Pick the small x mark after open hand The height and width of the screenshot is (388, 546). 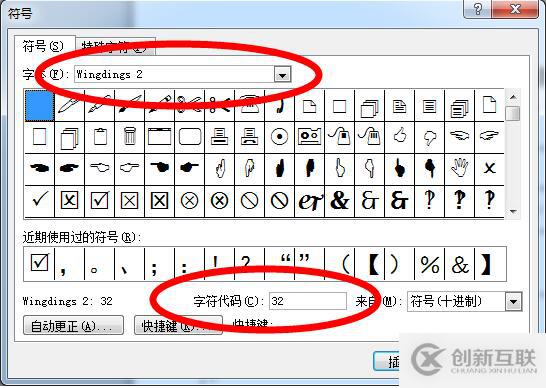point(489,169)
